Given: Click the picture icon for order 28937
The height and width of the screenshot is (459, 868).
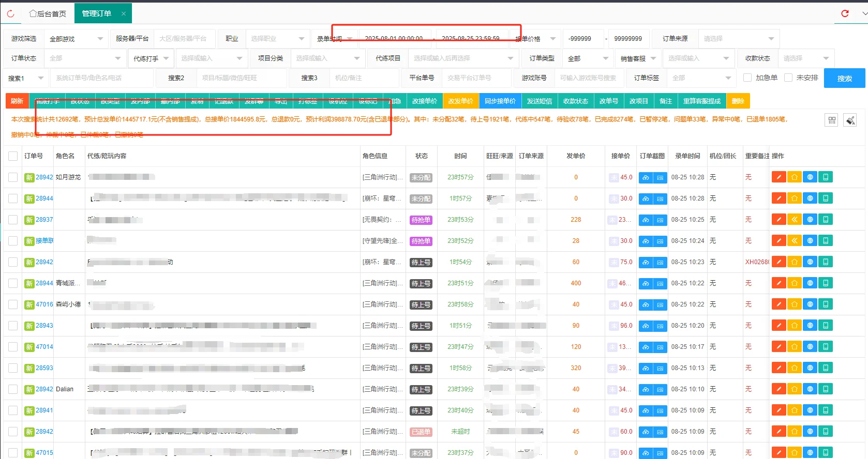Looking at the screenshot, I should point(660,220).
